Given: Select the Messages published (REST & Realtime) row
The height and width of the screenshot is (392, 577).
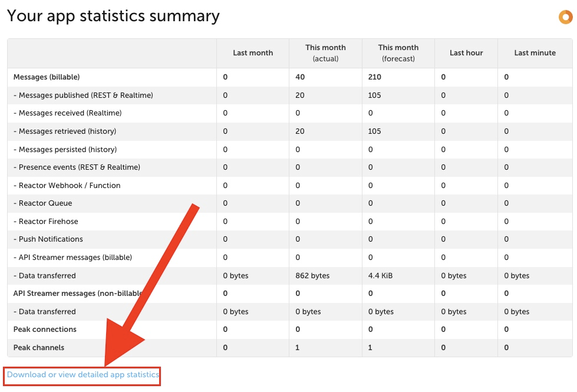Looking at the screenshot, I should point(289,95).
